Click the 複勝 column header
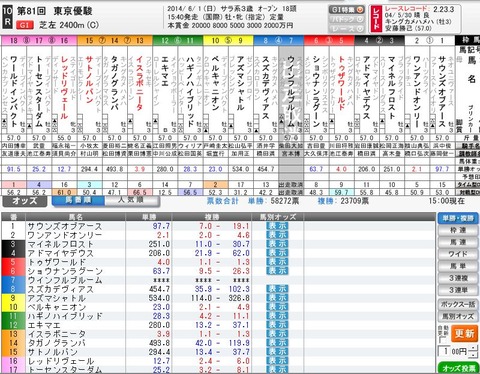This screenshot has width=480, height=374. click(212, 217)
